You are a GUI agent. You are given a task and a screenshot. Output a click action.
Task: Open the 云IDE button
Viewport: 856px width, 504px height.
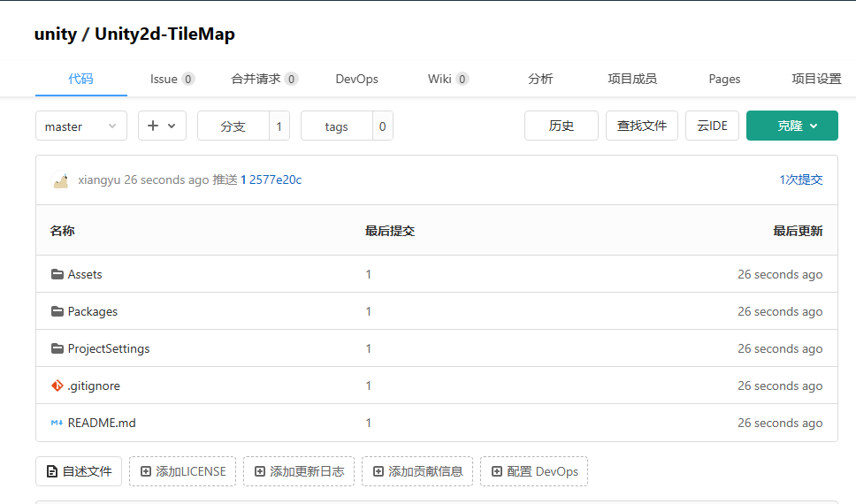pyautogui.click(x=713, y=126)
